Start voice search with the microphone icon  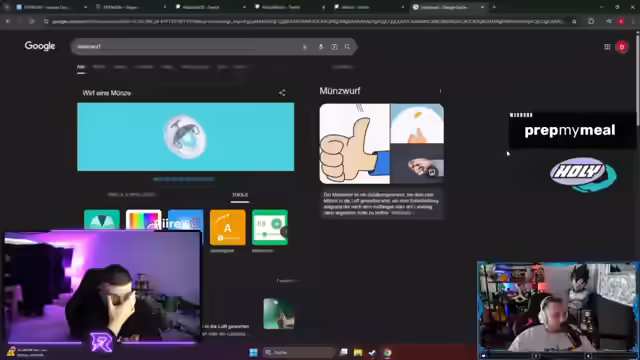(321, 47)
